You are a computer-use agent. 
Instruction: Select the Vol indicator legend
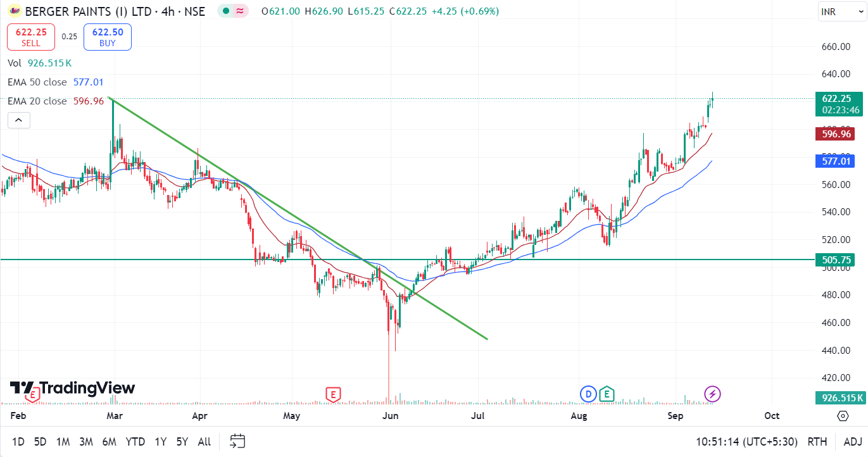click(x=39, y=63)
